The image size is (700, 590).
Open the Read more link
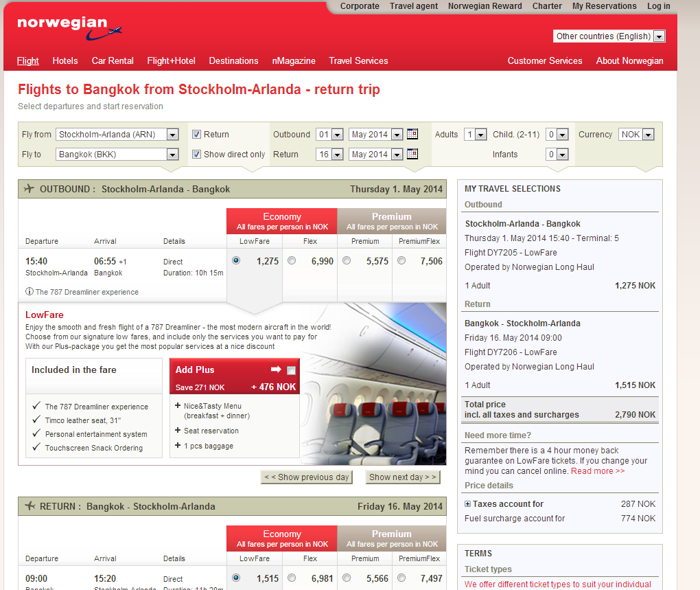598,470
